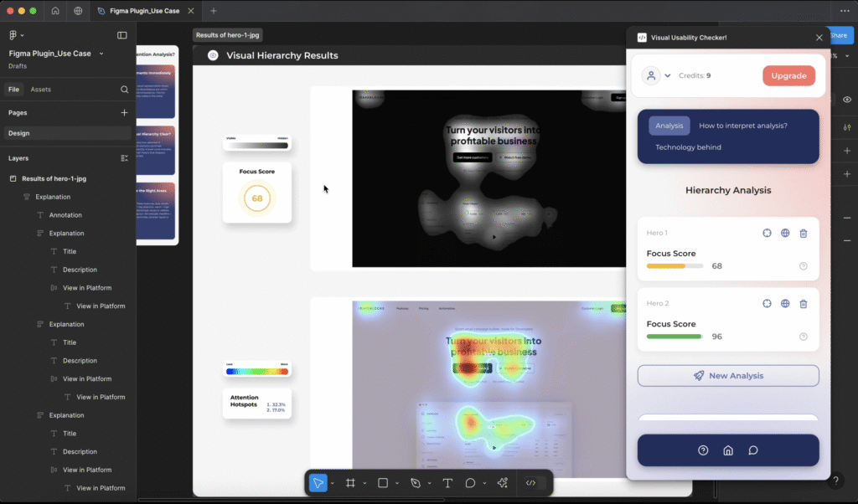Select the Text tool

(447, 483)
